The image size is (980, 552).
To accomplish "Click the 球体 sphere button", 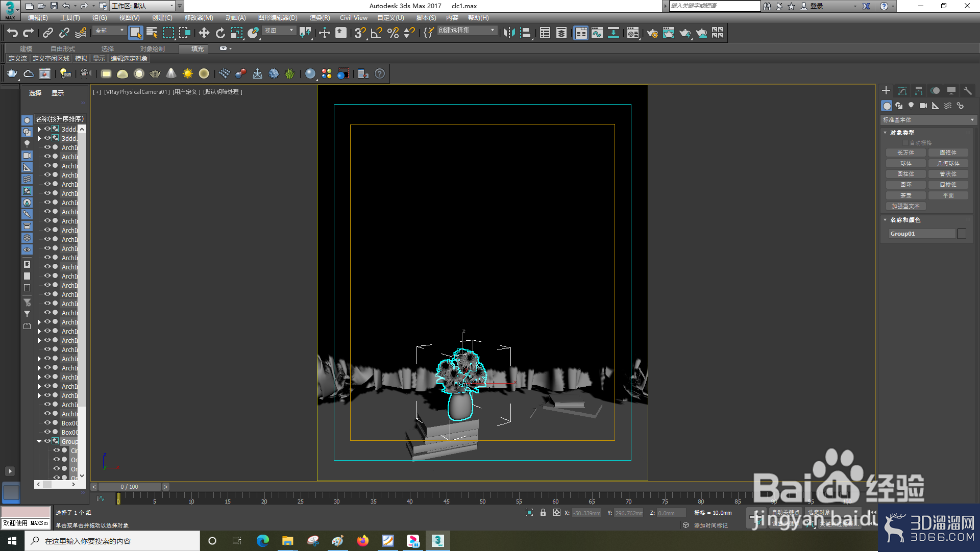I will (906, 163).
